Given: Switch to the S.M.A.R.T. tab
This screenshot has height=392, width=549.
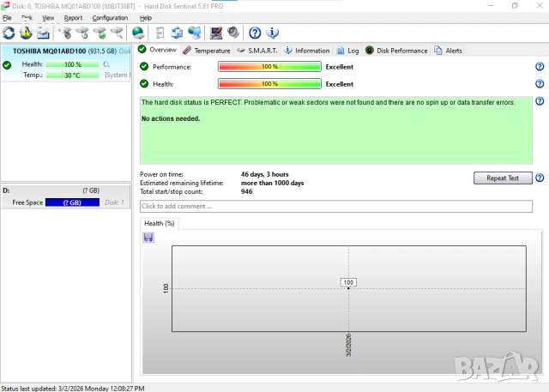Looking at the screenshot, I should (257, 51).
